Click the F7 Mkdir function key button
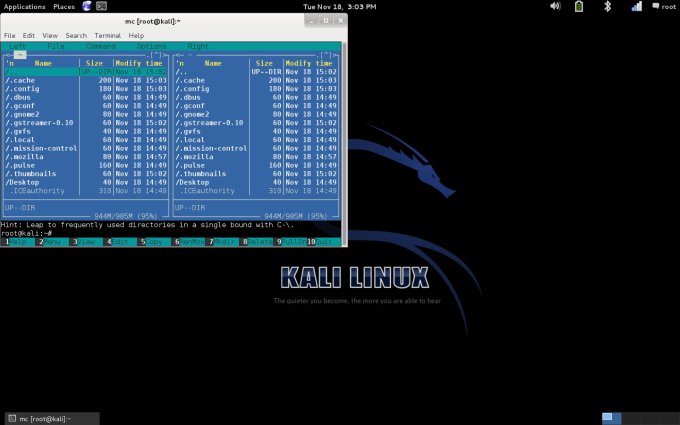This screenshot has width=680, height=425. coord(222,242)
